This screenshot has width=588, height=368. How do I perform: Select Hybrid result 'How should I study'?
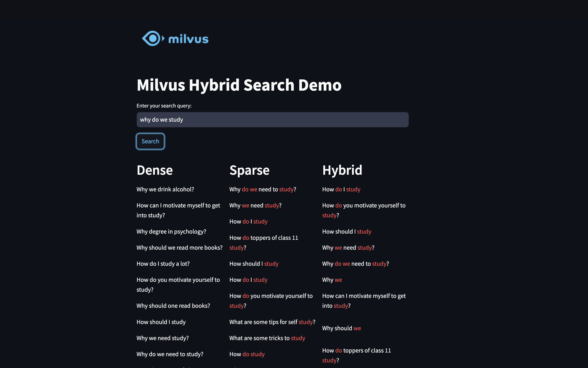[347, 232]
